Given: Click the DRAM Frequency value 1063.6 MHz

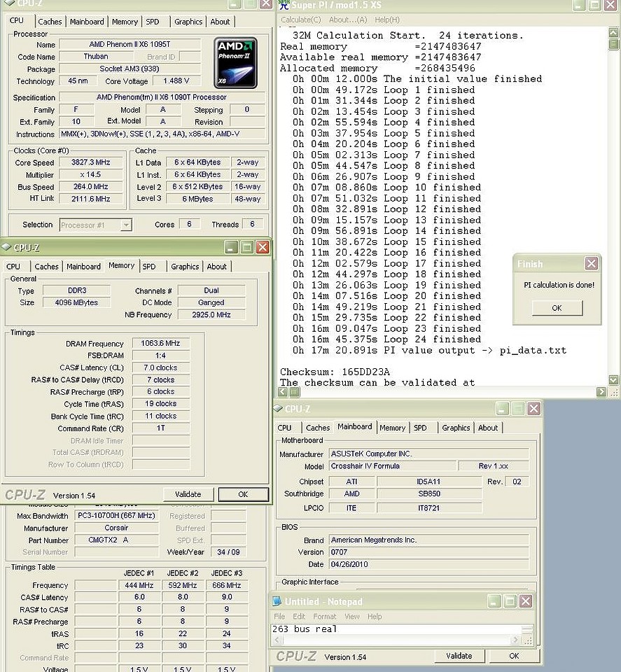Looking at the screenshot, I should pos(161,343).
